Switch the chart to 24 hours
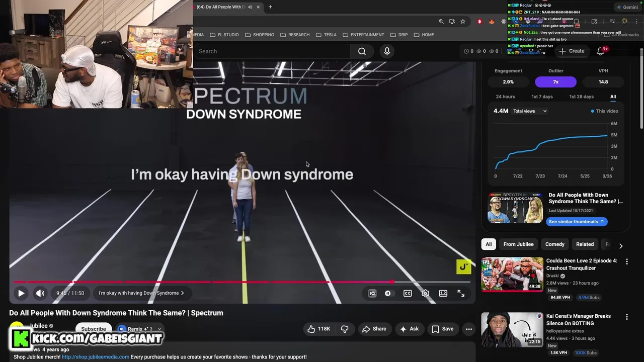The height and width of the screenshot is (362, 644). click(505, 97)
